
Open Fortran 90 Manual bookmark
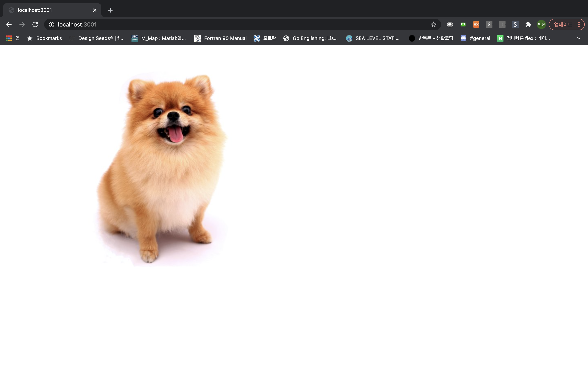(220, 38)
